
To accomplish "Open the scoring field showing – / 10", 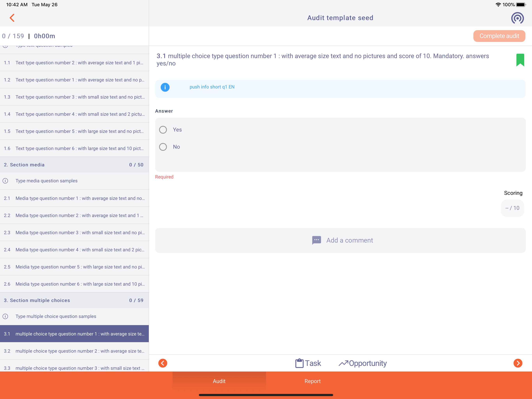I will 512,208.
